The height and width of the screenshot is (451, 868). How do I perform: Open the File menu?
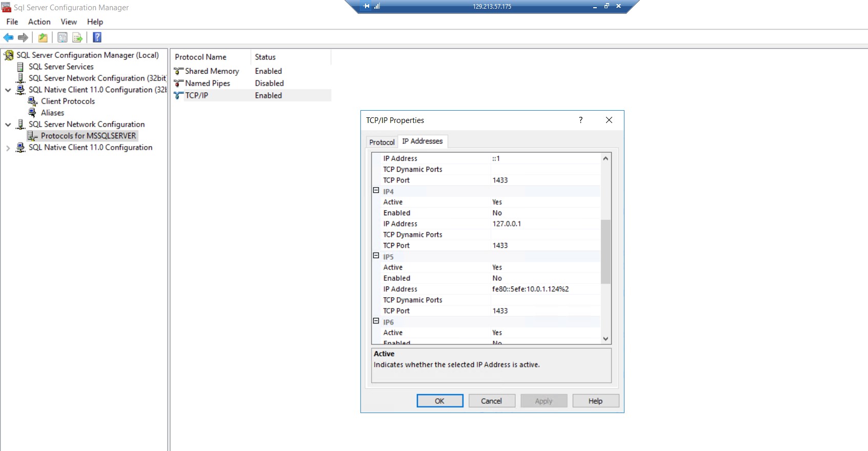point(12,22)
